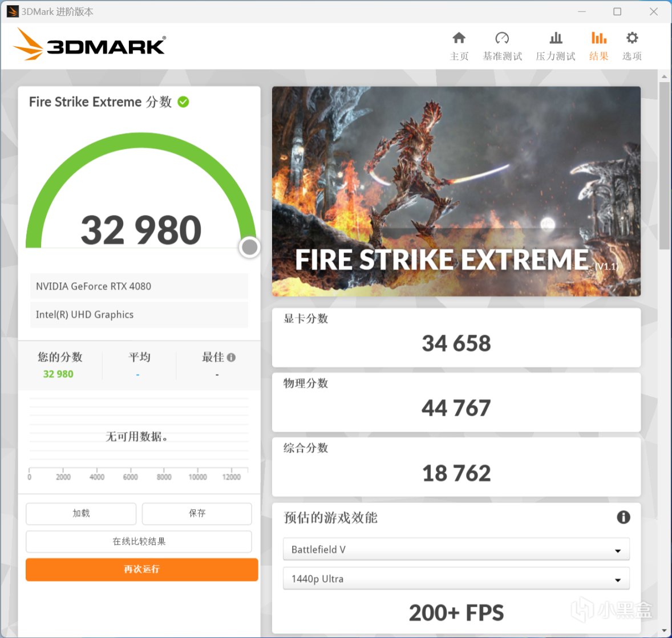Click the 主页 tab label
Viewport: 672px width, 638px height.
459,56
